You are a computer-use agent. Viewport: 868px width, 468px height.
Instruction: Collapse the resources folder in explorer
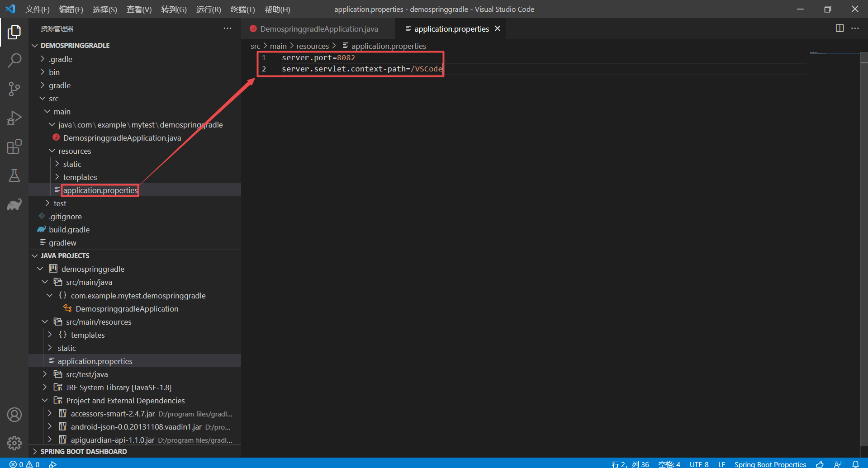(x=135, y=151)
